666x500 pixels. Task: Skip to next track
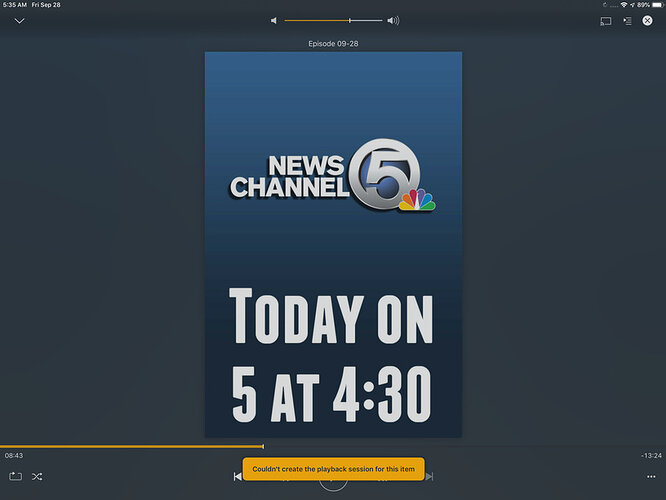tap(429, 477)
